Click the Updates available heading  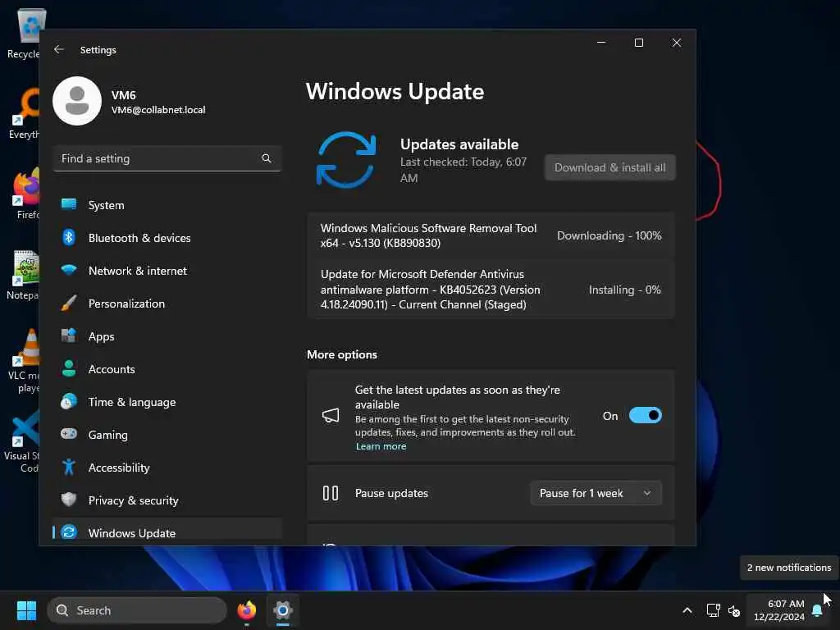tap(459, 144)
